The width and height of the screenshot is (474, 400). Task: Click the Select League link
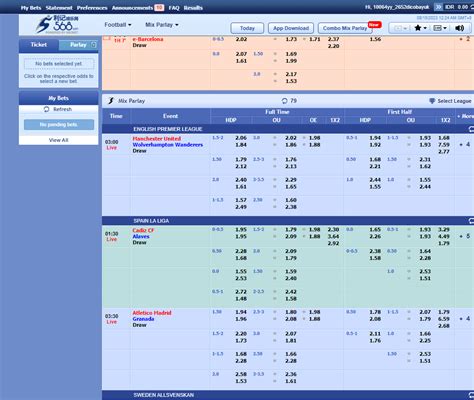[x=454, y=101]
